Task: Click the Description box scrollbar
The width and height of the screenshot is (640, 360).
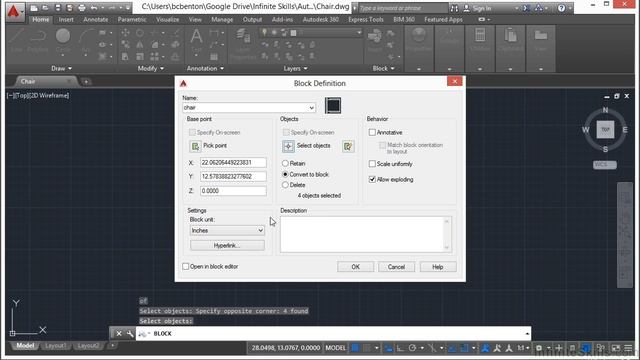Action: pyautogui.click(x=447, y=234)
